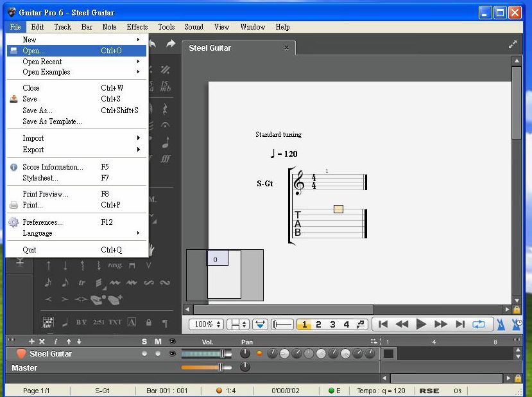Click the Play button

[x=421, y=324]
